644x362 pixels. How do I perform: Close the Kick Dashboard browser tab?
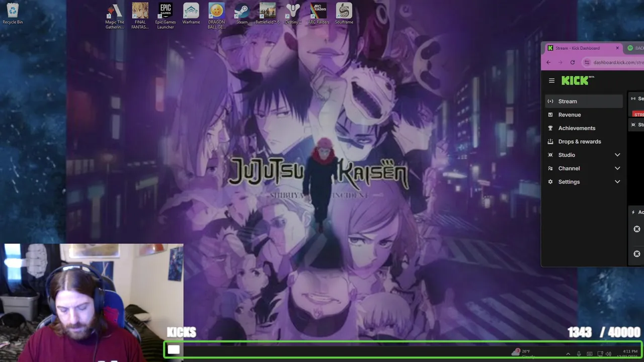[x=617, y=48]
